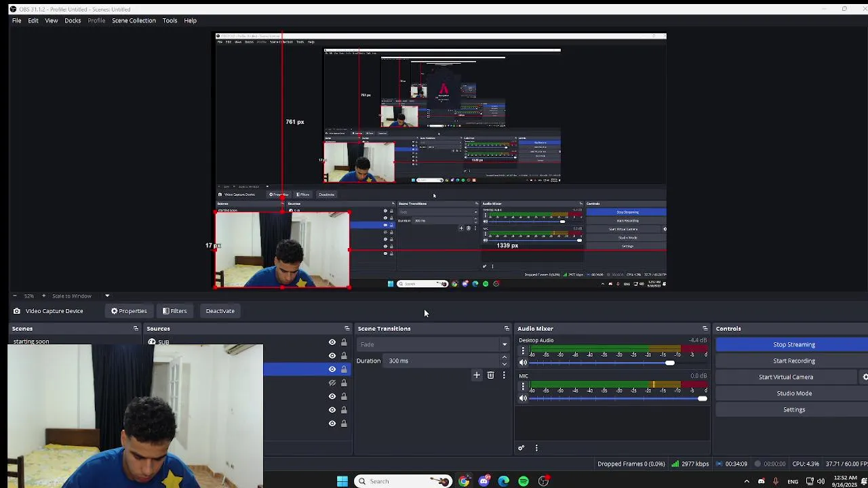This screenshot has height=488, width=868.
Task: Open MIC options three-dot menu
Action: pos(523,386)
